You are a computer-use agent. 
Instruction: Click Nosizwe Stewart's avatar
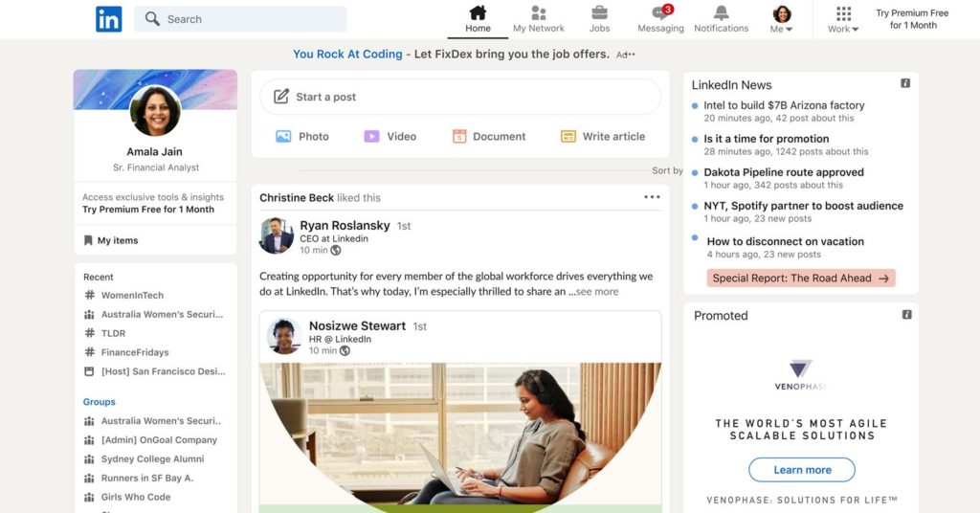coord(283,336)
